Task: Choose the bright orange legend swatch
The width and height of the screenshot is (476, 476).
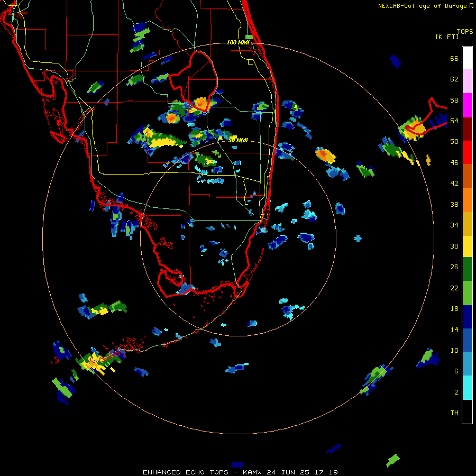Action: [x=467, y=200]
